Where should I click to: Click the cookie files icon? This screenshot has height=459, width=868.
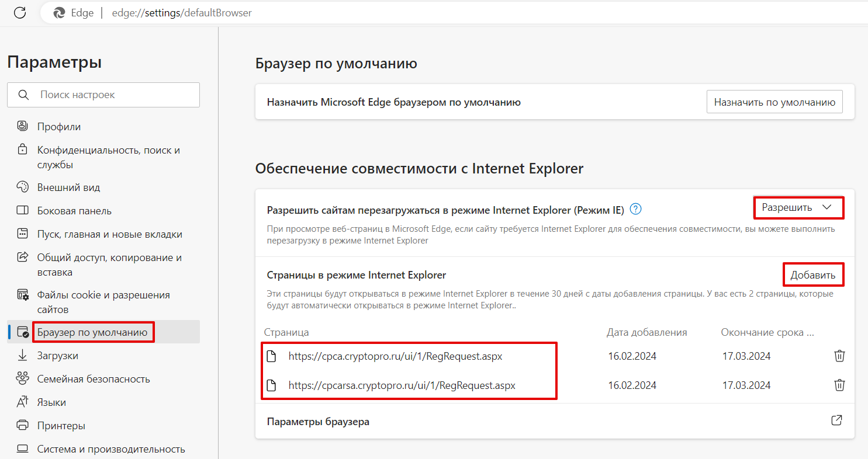[x=23, y=295]
